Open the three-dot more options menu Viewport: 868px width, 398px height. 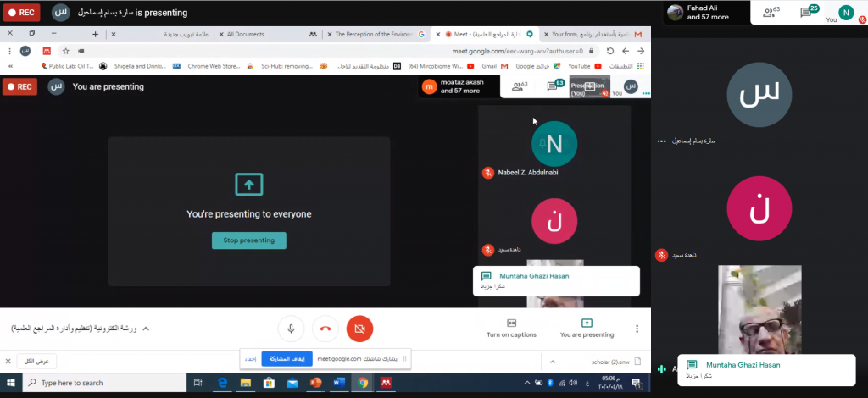pyautogui.click(x=637, y=329)
